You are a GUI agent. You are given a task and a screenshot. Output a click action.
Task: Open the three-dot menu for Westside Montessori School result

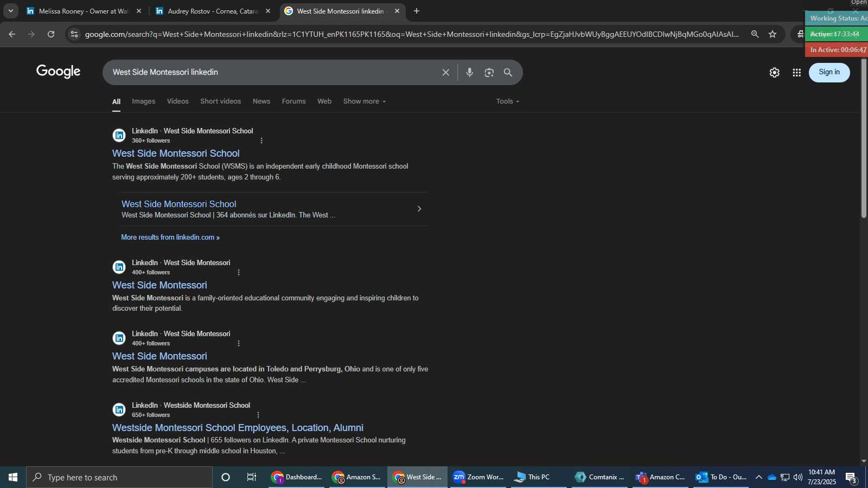coord(258,415)
